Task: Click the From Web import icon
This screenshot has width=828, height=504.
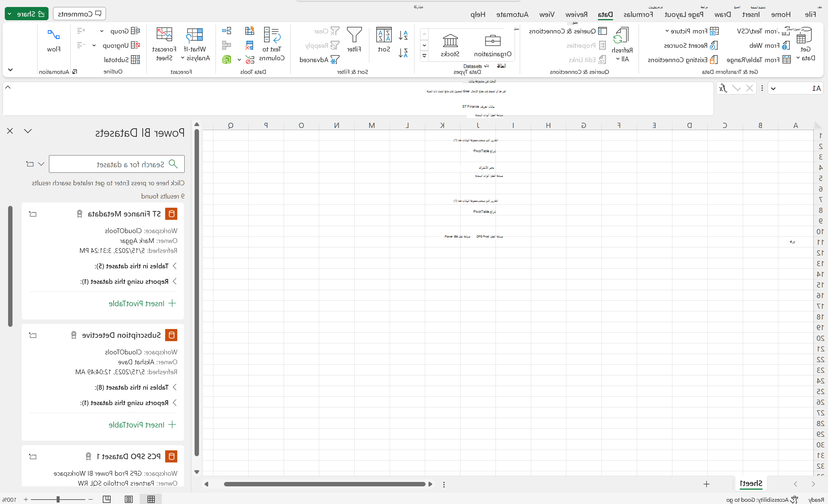Action: [786, 46]
